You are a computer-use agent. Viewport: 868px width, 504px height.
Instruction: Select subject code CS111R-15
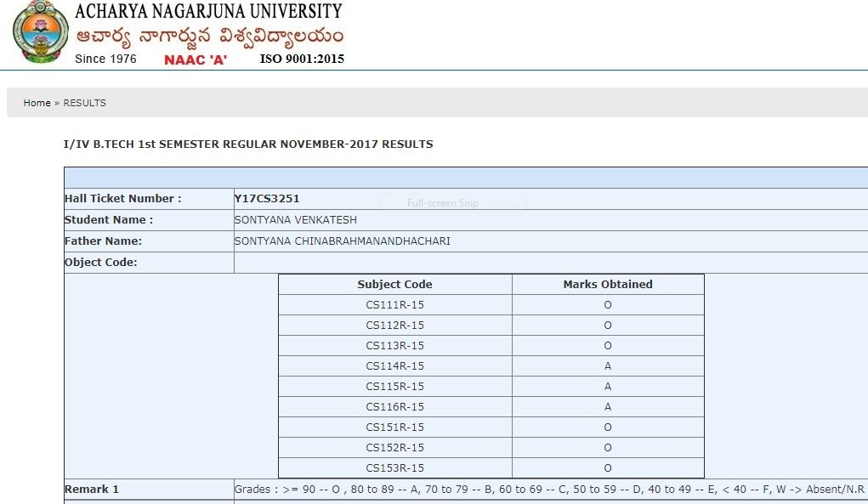coord(394,305)
